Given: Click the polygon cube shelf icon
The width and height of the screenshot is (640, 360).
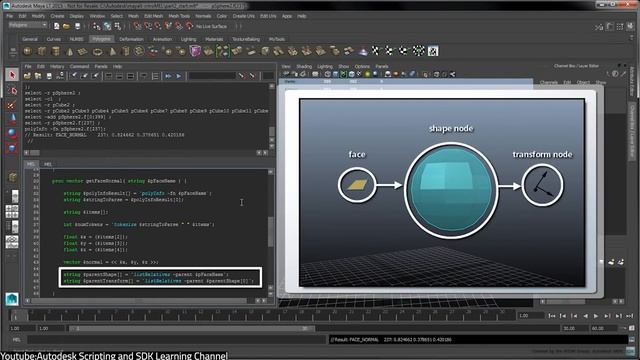Looking at the screenshot, I should (x=42, y=51).
